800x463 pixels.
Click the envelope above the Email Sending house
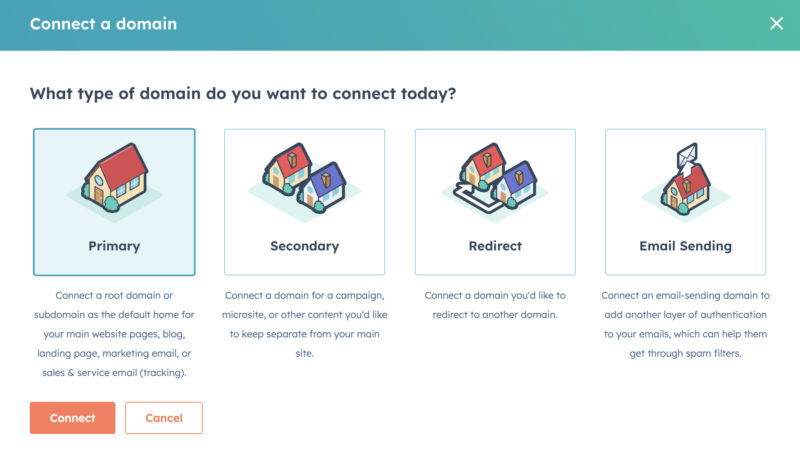[687, 156]
